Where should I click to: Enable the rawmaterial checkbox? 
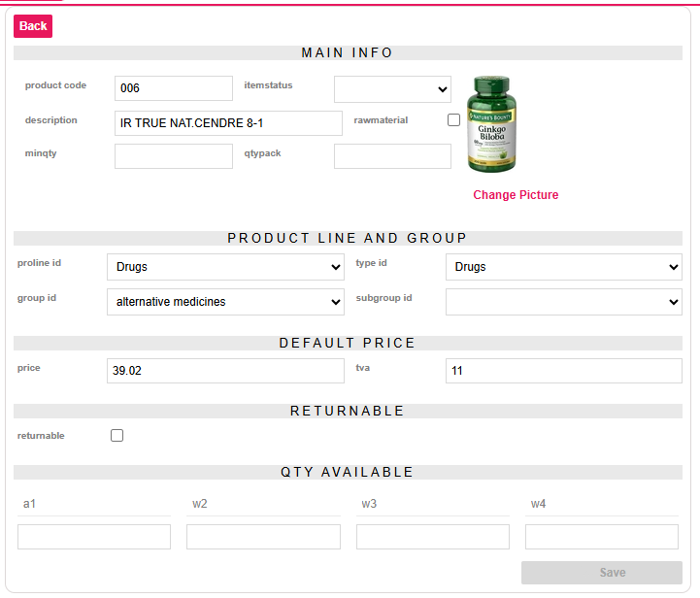[453, 120]
